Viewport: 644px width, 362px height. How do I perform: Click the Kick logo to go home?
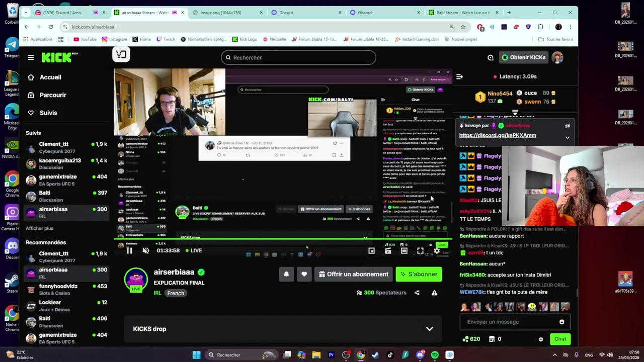59,57
